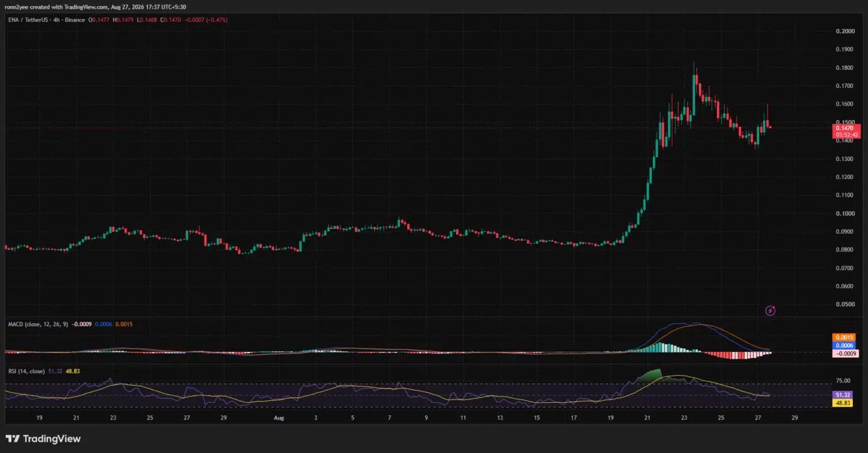Viewport: 868px width, 453px height.
Task: Click the -0.0007 (-0.47%) change in the legend
Action: [x=206, y=20]
